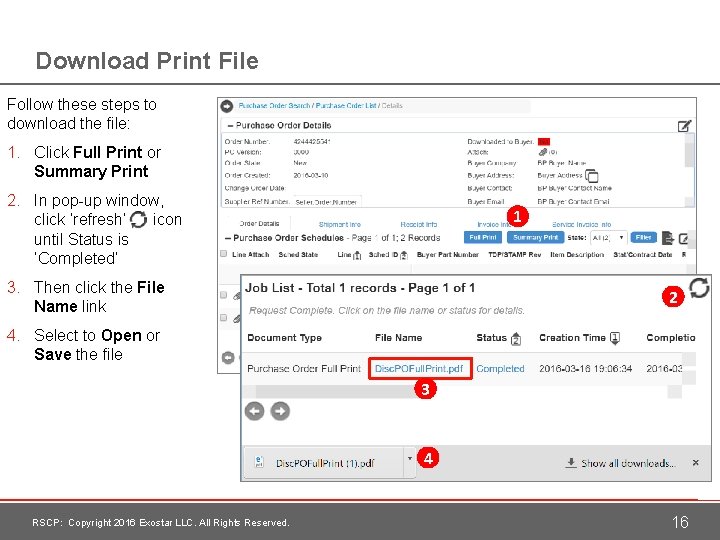Click the Attachments paperclip icon

point(543,152)
